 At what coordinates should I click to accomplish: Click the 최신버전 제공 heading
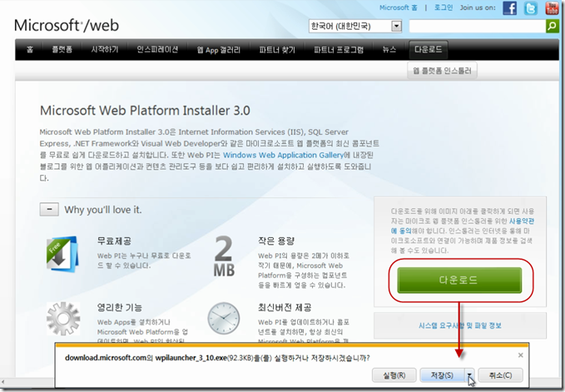click(x=285, y=307)
